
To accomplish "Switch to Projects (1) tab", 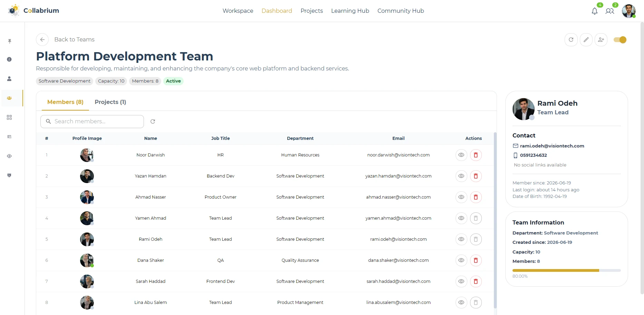I will coord(110,102).
